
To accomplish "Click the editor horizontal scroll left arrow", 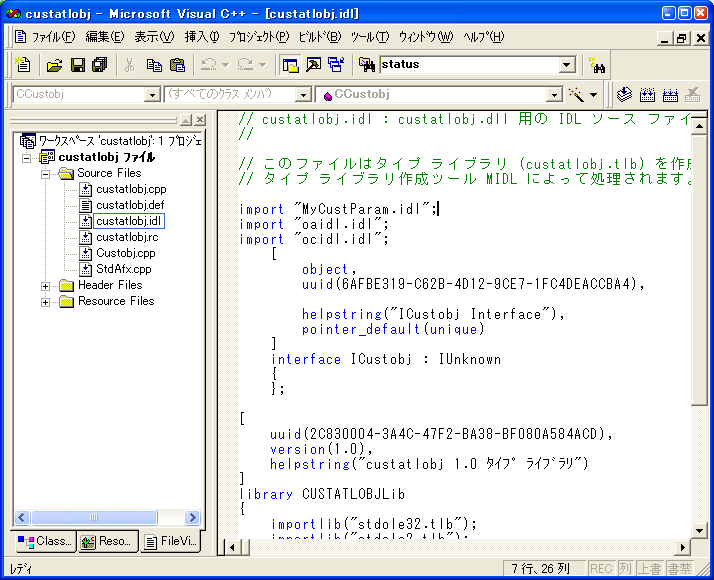I will [x=232, y=547].
